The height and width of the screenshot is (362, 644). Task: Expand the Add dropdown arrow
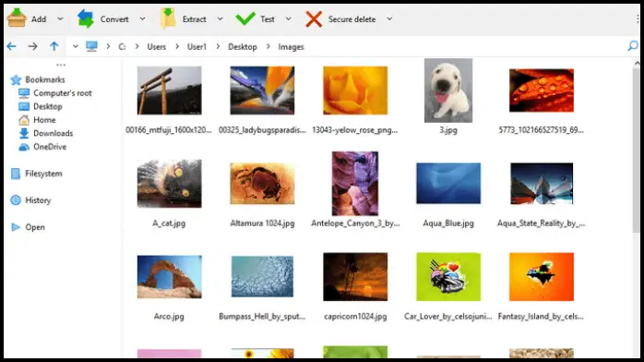tap(60, 18)
